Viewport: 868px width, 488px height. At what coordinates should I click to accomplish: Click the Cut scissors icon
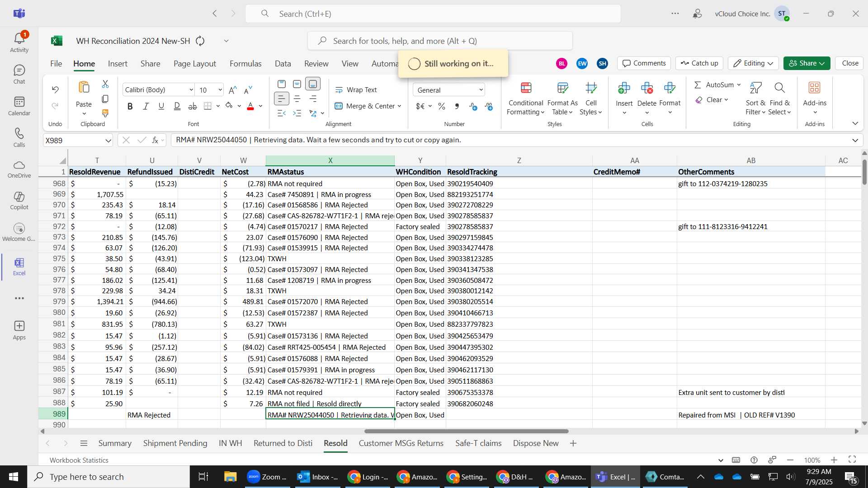click(105, 84)
